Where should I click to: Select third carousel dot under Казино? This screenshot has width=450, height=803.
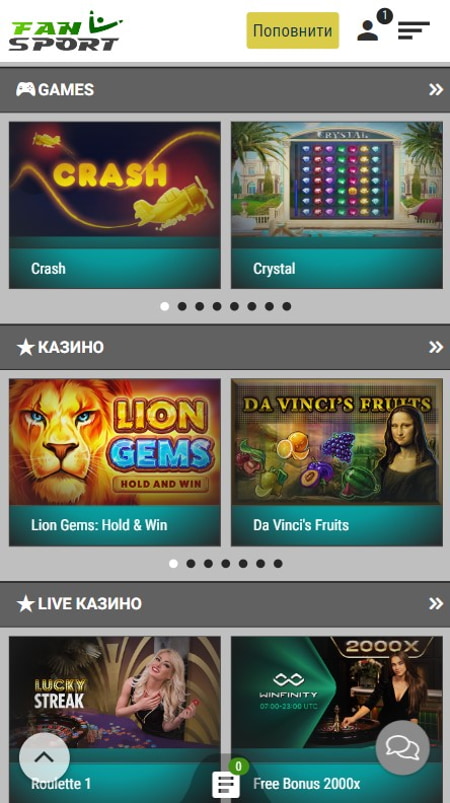(208, 563)
